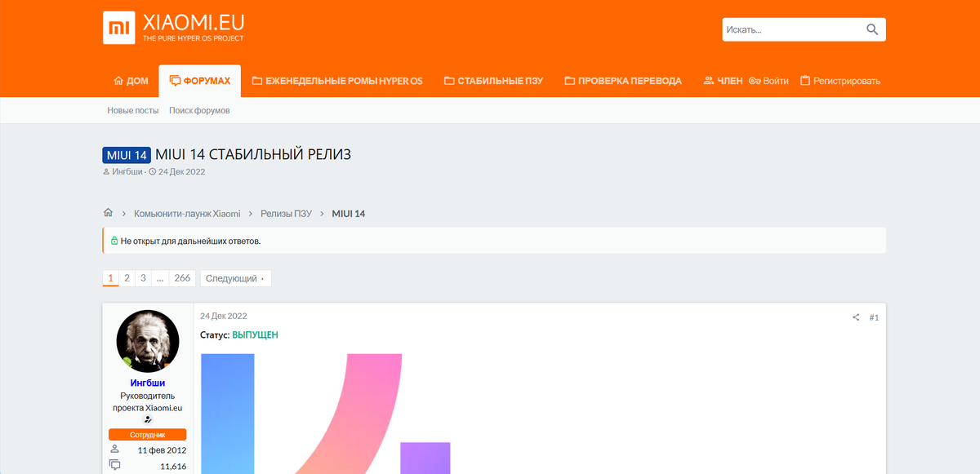The width and height of the screenshot is (980, 474).
Task: Click the staff badge icon under Ингбши
Action: coord(148,419)
